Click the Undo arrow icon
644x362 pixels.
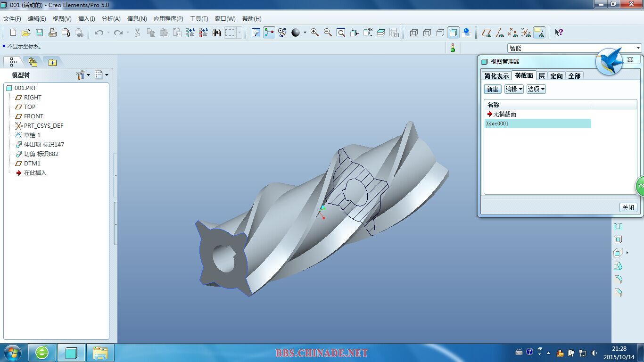[x=99, y=33]
